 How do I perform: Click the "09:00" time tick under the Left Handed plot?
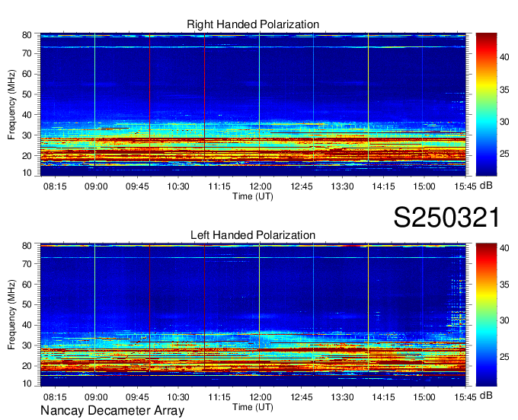pos(96,397)
